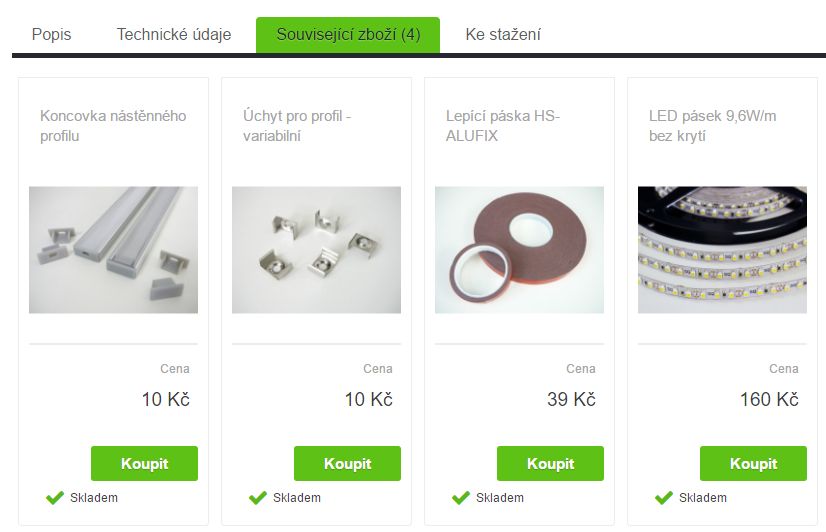The image size is (826, 532).
Task: Buy the LED pásek 9,6W/m
Action: [x=753, y=463]
